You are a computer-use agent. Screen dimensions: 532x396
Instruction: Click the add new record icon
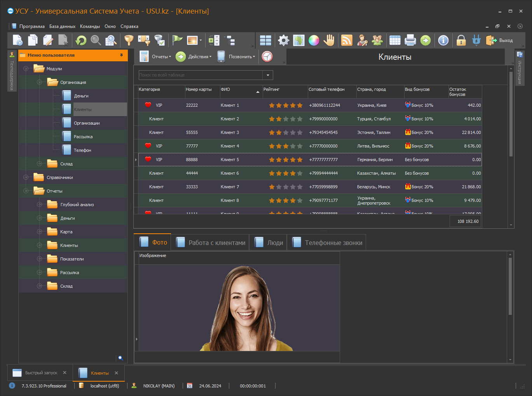coord(18,40)
